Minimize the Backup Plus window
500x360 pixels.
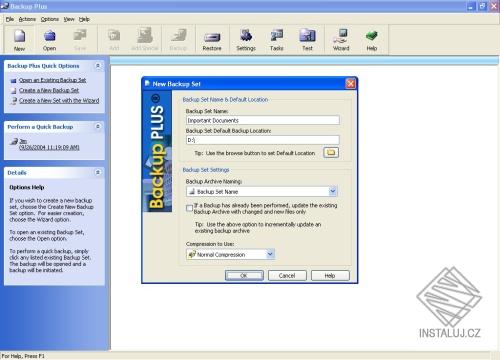click(x=471, y=6)
